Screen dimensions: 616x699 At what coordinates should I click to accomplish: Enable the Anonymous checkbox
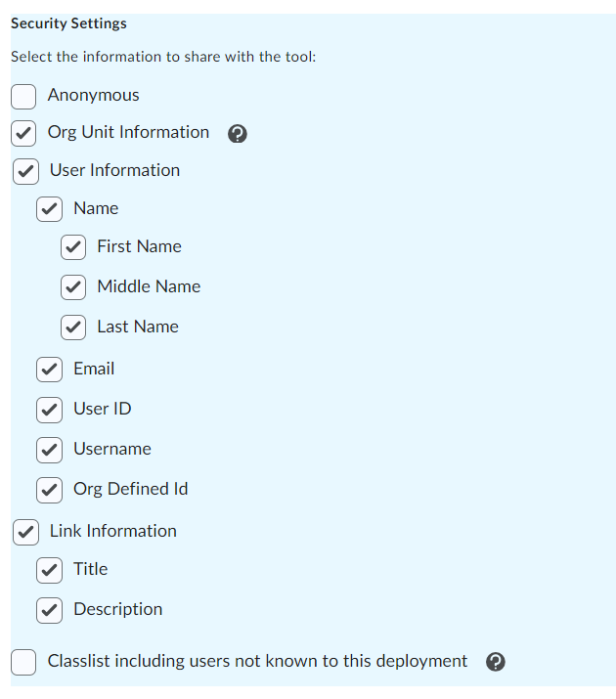(23, 97)
